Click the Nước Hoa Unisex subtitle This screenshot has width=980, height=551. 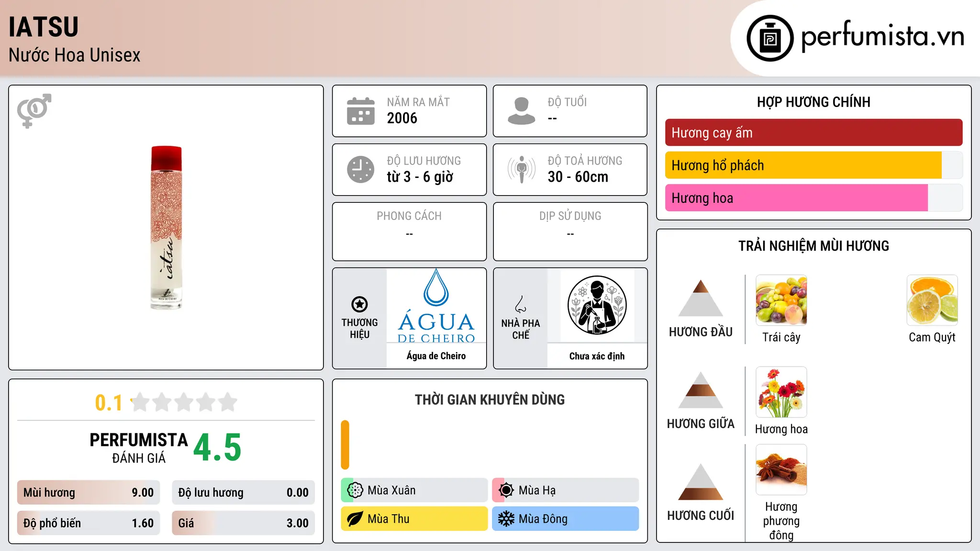point(75,55)
